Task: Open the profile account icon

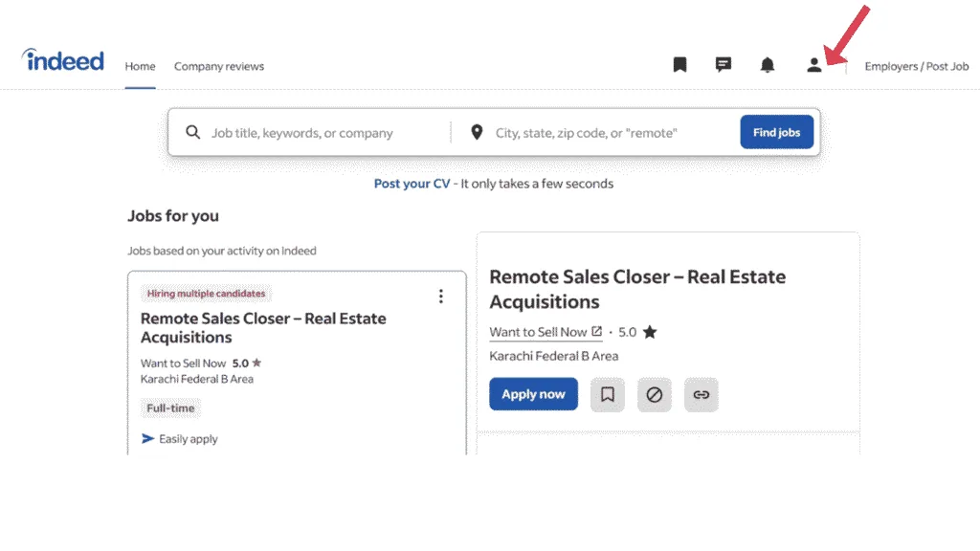Action: 813,65
